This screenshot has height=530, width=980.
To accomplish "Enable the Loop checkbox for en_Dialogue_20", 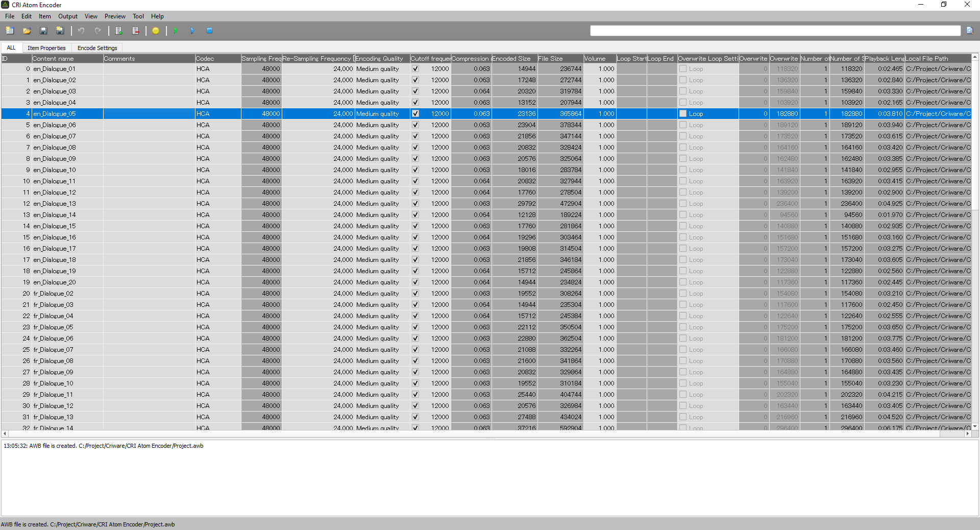I will pyautogui.click(x=683, y=282).
